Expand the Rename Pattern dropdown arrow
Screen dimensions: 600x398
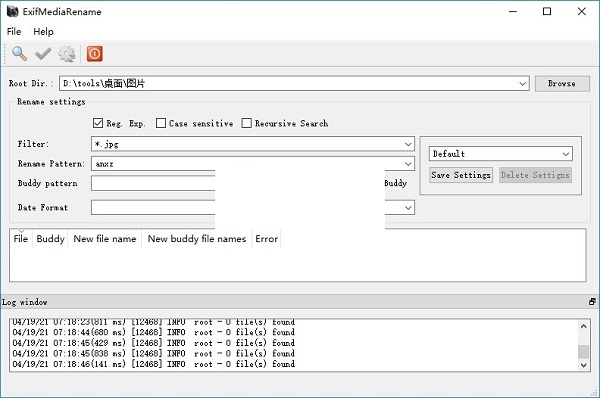[x=408, y=164]
